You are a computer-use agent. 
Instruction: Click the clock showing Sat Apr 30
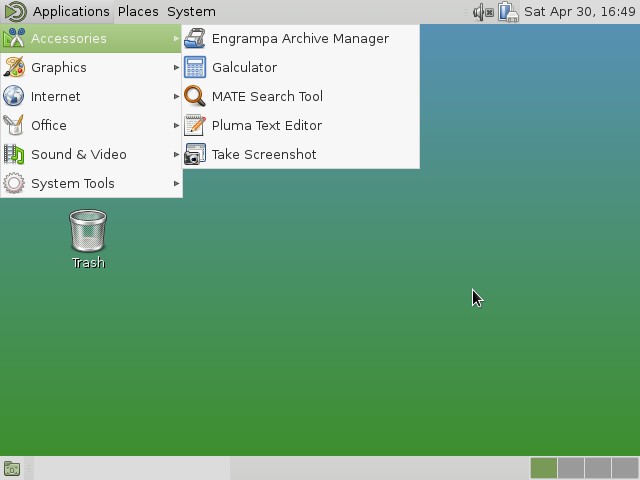coord(580,11)
